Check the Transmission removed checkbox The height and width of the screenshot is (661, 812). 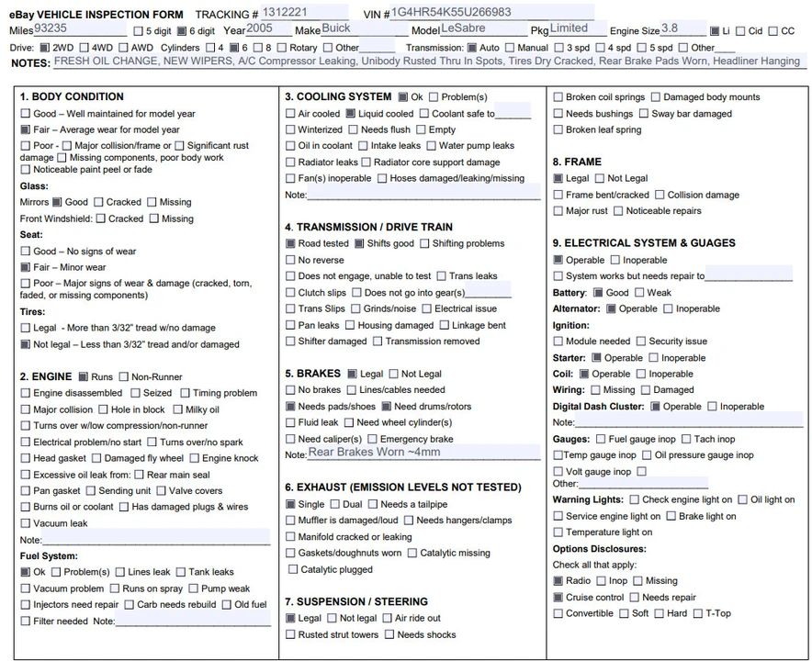(378, 342)
